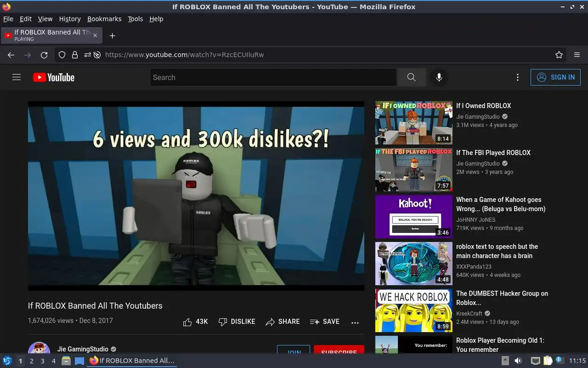Open the tracking protection shield icon

[62, 55]
